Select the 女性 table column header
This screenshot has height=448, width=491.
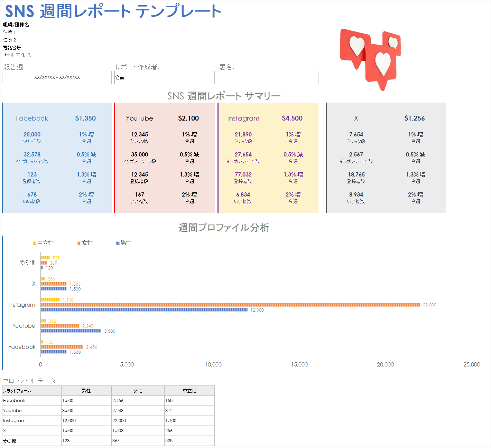[138, 391]
